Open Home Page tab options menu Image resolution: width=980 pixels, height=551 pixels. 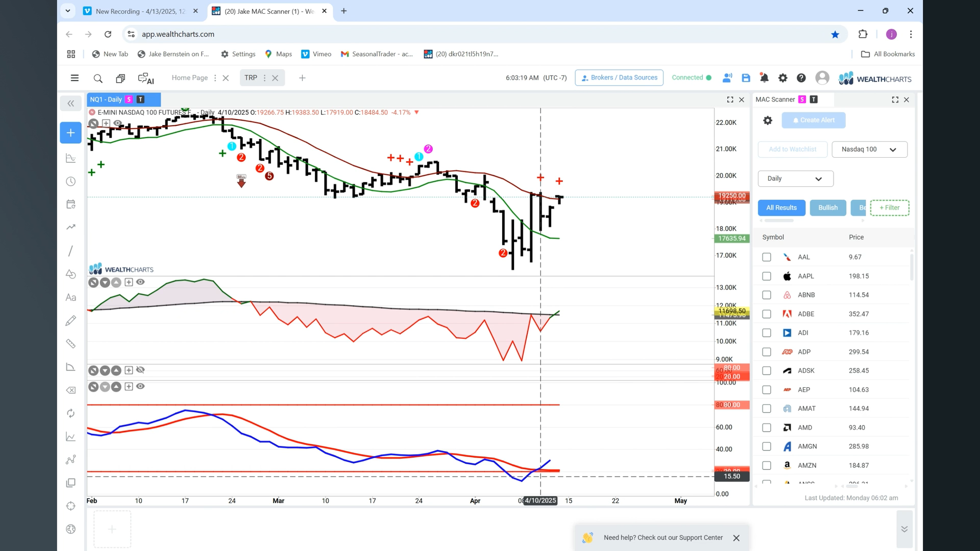pos(215,78)
